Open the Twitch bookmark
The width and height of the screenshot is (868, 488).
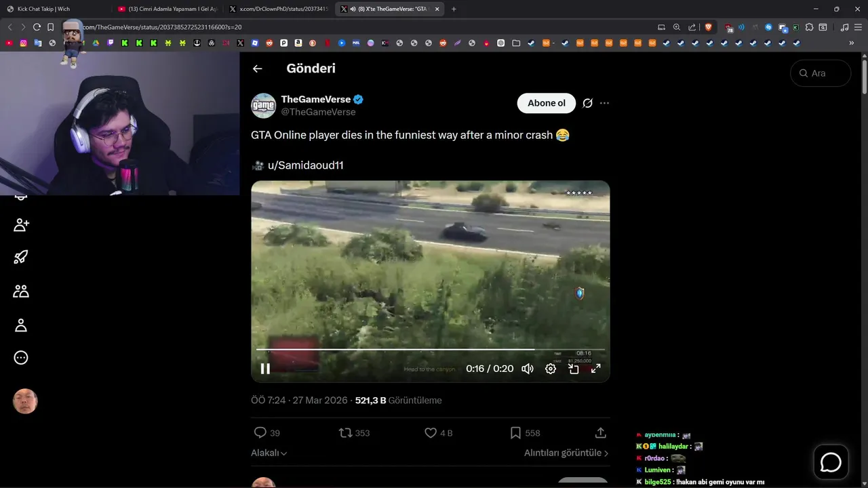click(x=111, y=43)
